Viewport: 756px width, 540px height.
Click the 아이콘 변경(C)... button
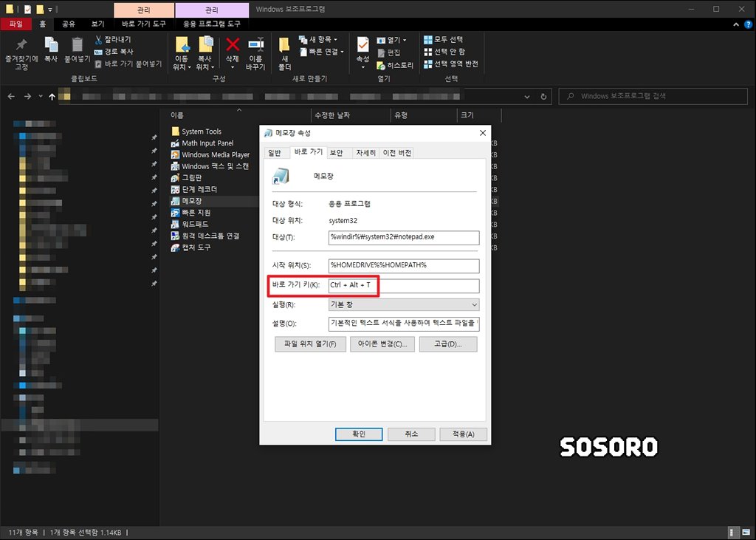click(x=382, y=344)
